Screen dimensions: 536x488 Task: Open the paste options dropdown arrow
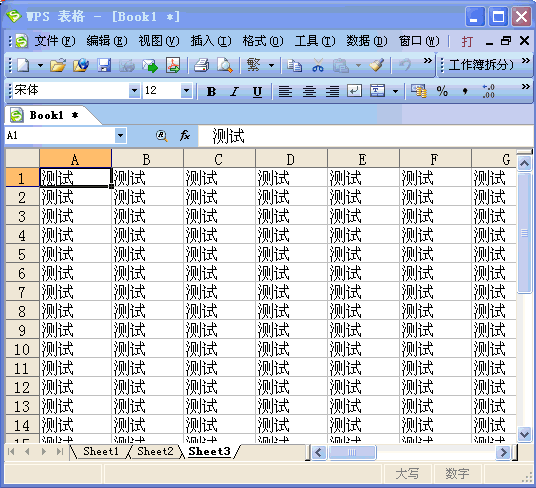click(358, 65)
